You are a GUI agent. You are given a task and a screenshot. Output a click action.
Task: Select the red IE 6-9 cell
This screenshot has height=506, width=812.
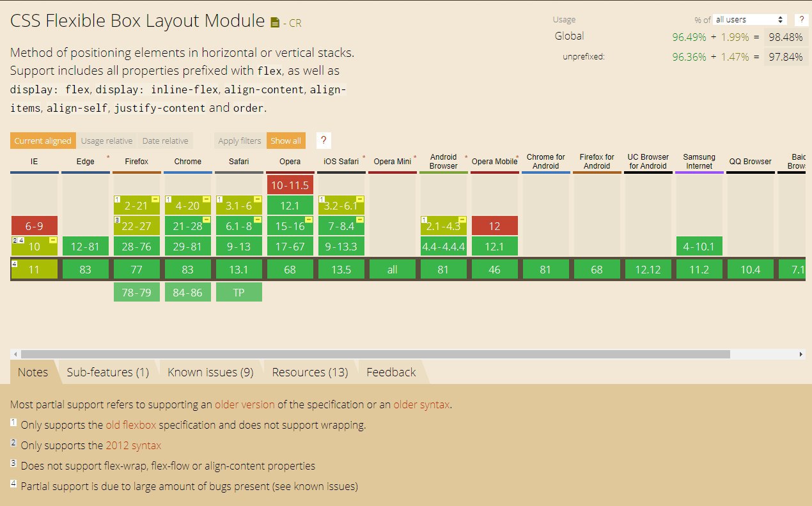tap(34, 226)
